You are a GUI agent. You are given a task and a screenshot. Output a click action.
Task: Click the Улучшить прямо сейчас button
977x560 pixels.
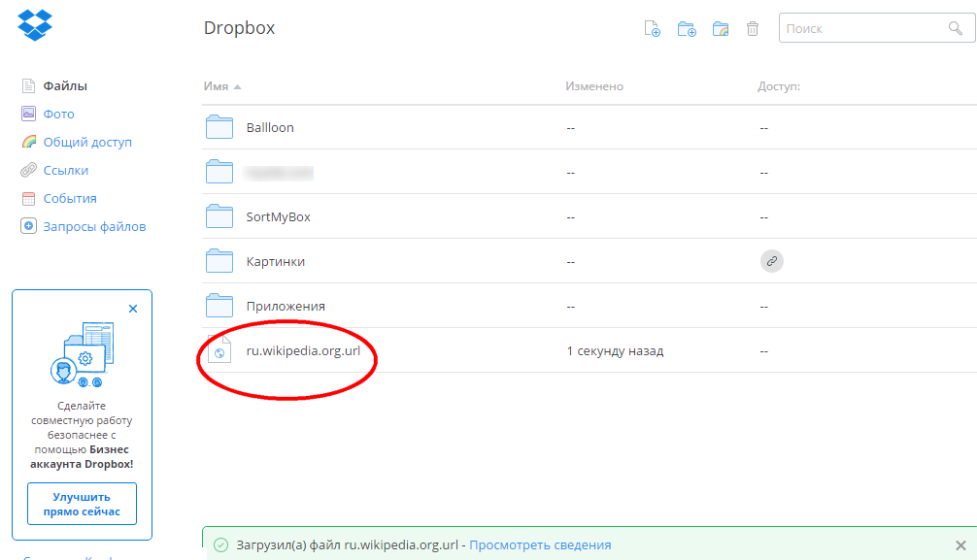point(82,504)
